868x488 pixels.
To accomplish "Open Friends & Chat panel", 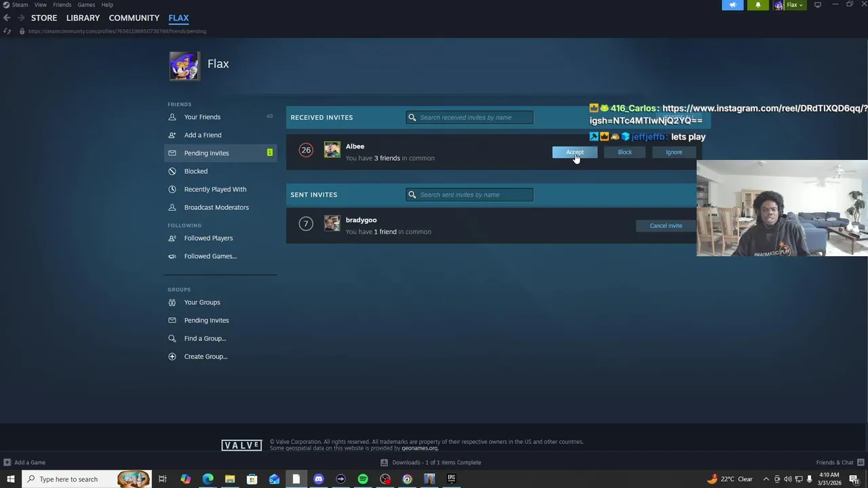I will 839,462.
